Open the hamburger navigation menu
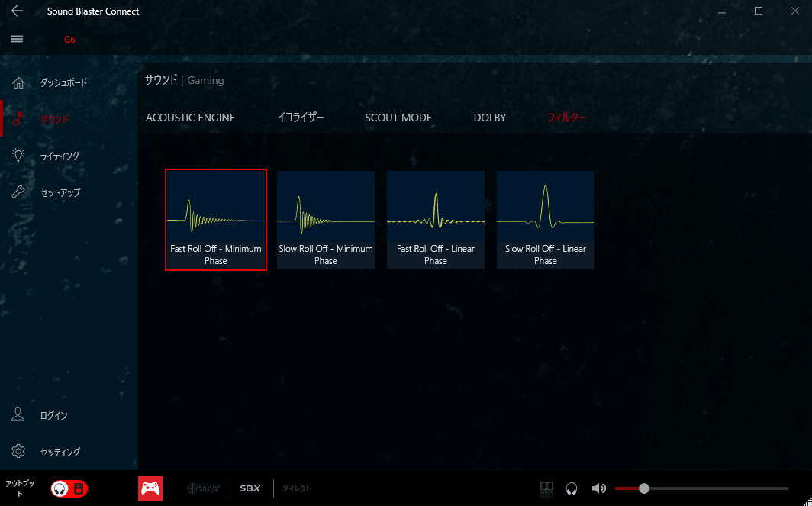The height and width of the screenshot is (506, 812). pyautogui.click(x=17, y=40)
